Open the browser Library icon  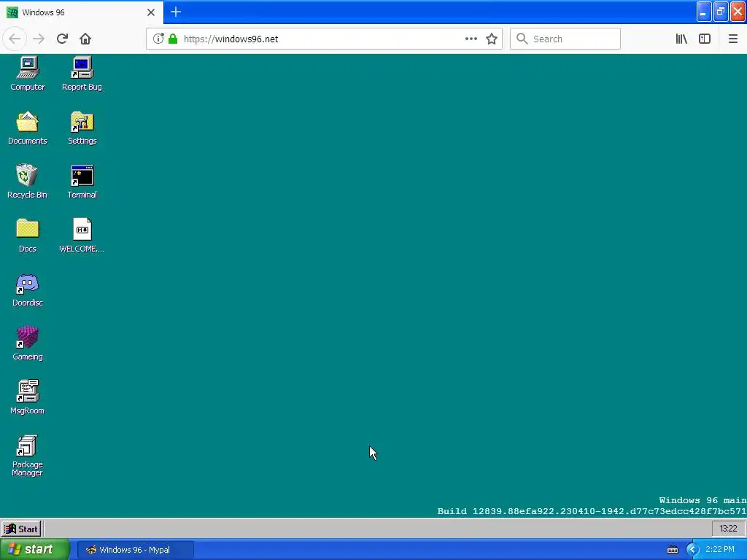coord(681,39)
